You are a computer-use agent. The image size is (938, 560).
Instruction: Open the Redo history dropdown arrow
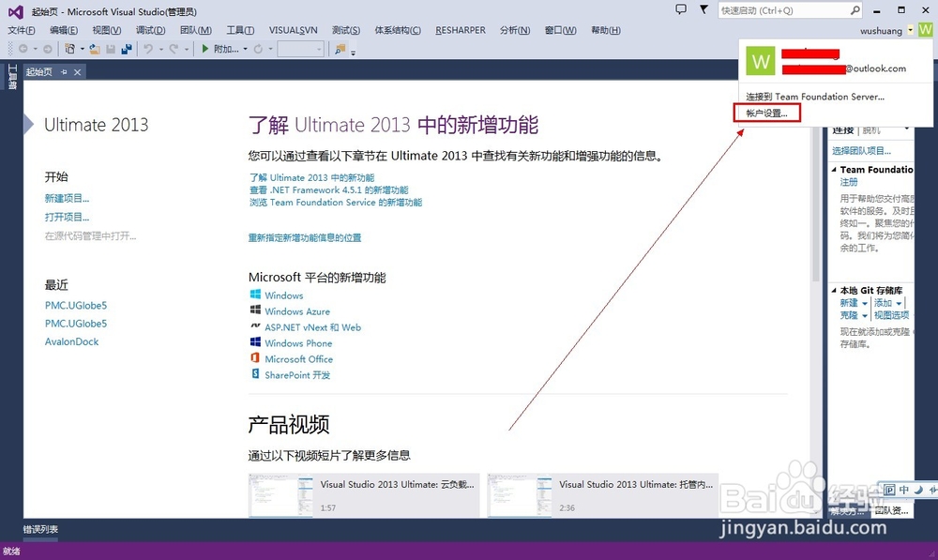pyautogui.click(x=186, y=49)
